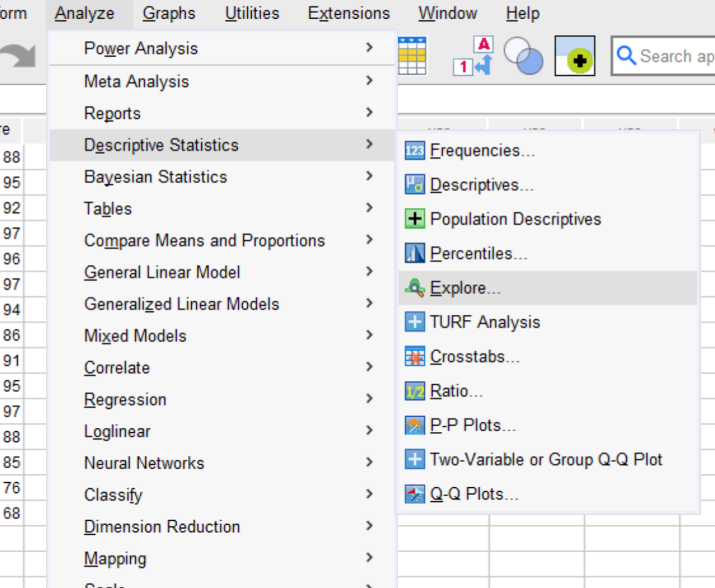Open the Graphs menu
Viewport: 715px width, 588px height.
pos(169,12)
